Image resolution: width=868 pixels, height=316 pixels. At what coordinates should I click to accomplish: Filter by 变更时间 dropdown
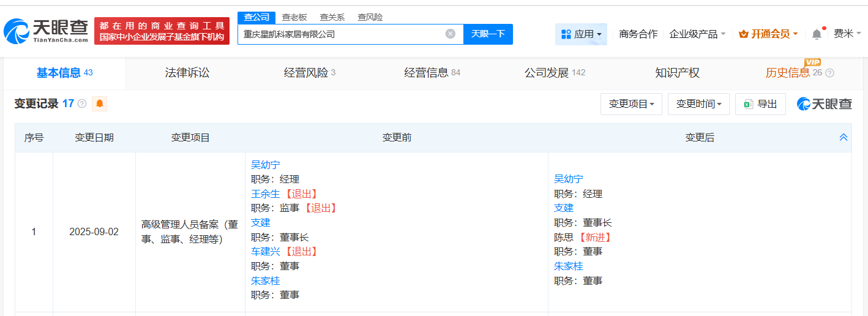pyautogui.click(x=699, y=104)
